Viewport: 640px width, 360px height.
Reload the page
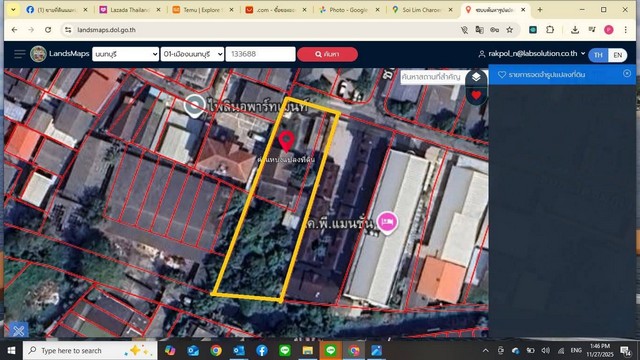click(x=48, y=30)
